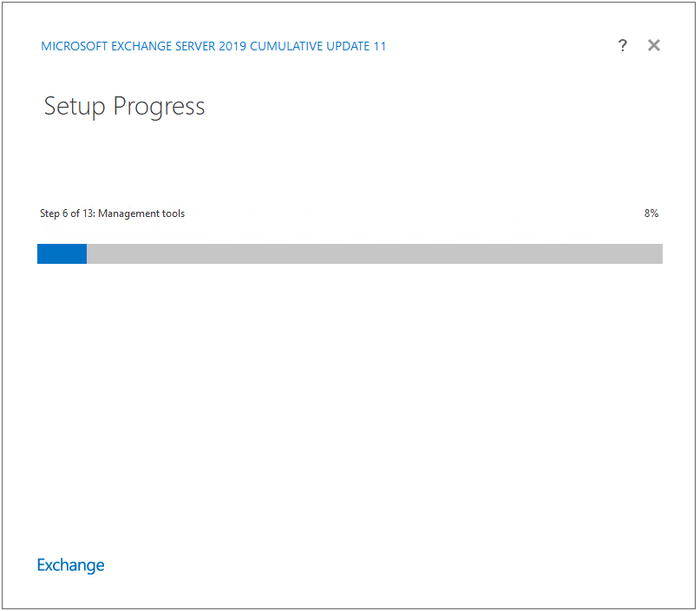The image size is (700, 611).
Task: Click the Exchange logo at bottom
Action: pos(70,566)
